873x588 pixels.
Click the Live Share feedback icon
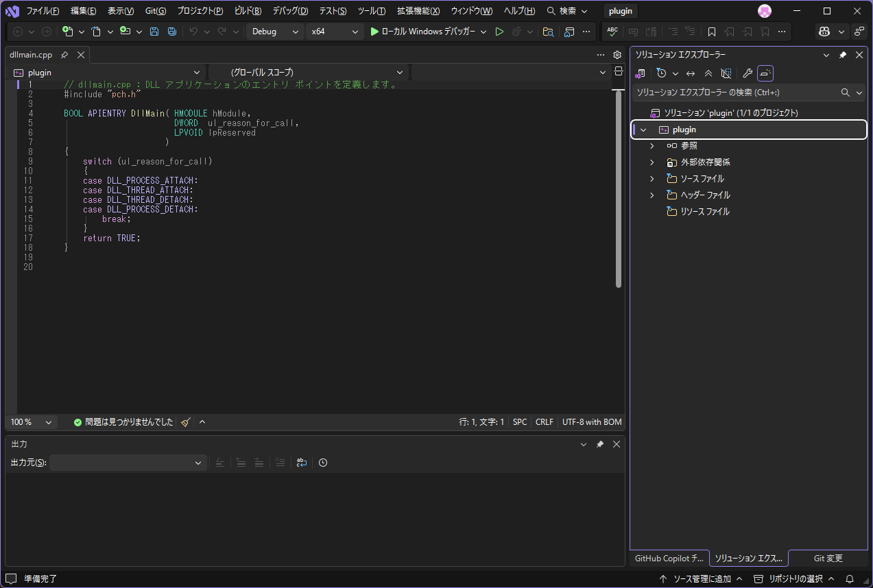(859, 32)
